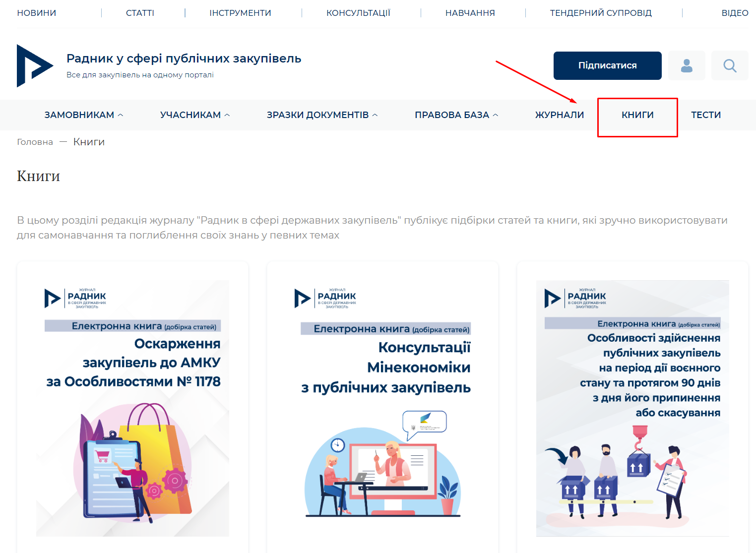Open the ТЕНДЕРНИЙ СУПРОВІД link

click(x=601, y=13)
